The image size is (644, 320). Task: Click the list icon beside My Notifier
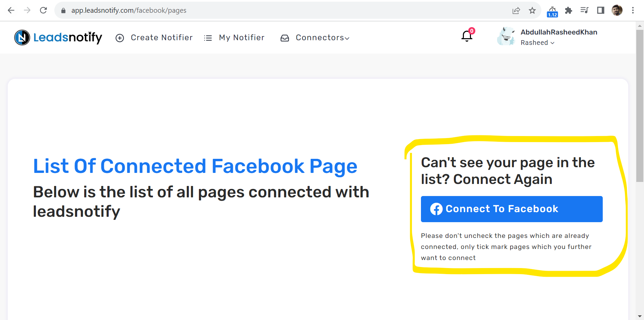tap(208, 38)
